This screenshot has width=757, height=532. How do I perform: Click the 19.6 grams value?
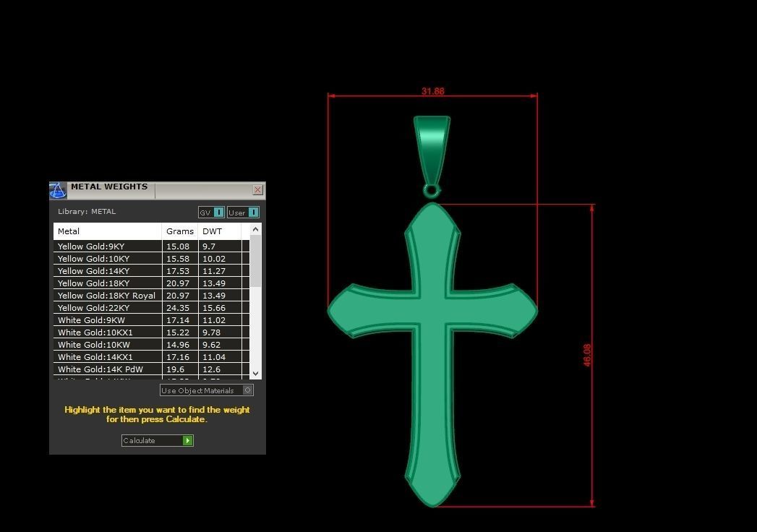click(175, 369)
